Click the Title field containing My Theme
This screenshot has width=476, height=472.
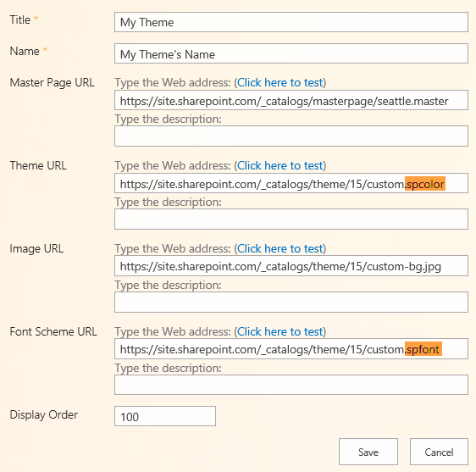pos(291,22)
